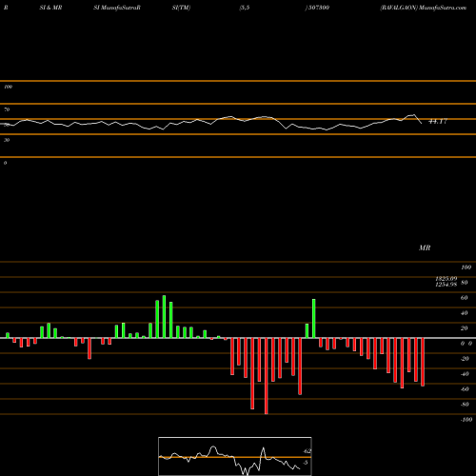Screen dimensions: 476x476
Task: Click the MunafaSutra.com header text
Action: (443, 8)
